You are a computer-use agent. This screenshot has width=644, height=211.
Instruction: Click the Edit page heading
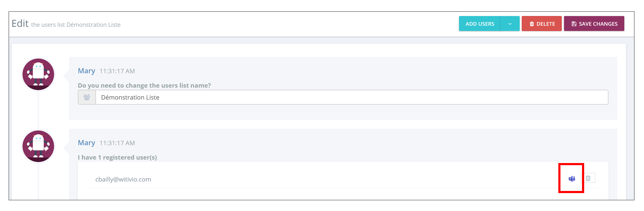tap(20, 23)
